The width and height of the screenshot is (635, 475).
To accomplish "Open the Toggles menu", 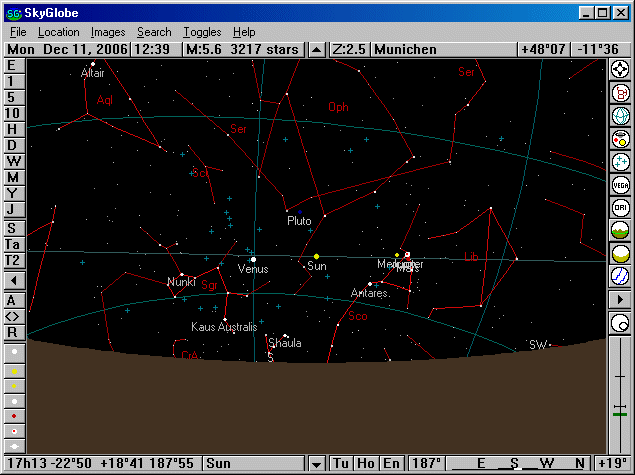I will (204, 32).
